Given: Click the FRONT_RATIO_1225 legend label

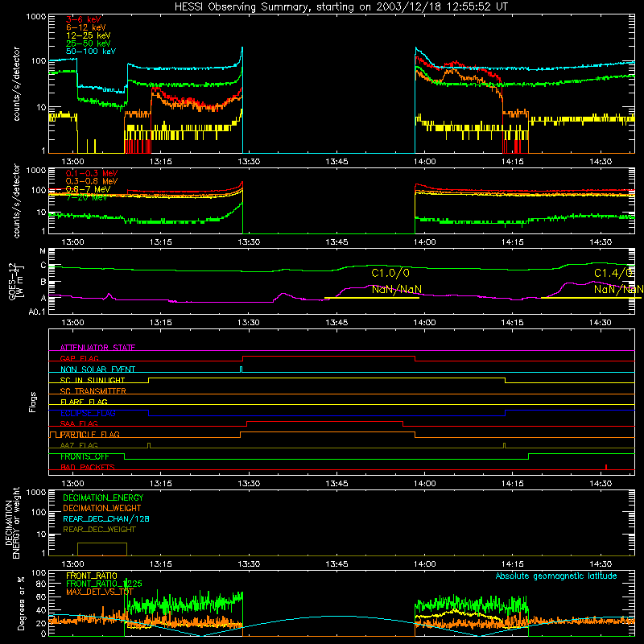Looking at the screenshot, I should click(x=104, y=584).
